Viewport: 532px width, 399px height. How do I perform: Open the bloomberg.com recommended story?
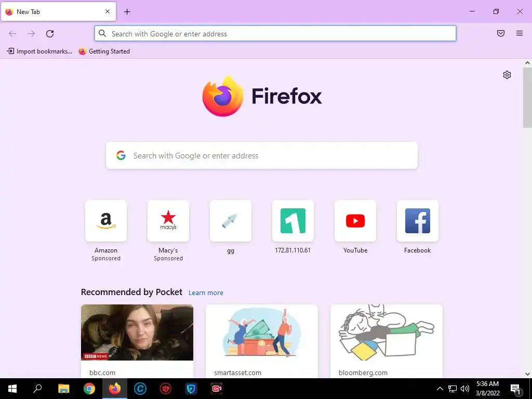pyautogui.click(x=387, y=341)
